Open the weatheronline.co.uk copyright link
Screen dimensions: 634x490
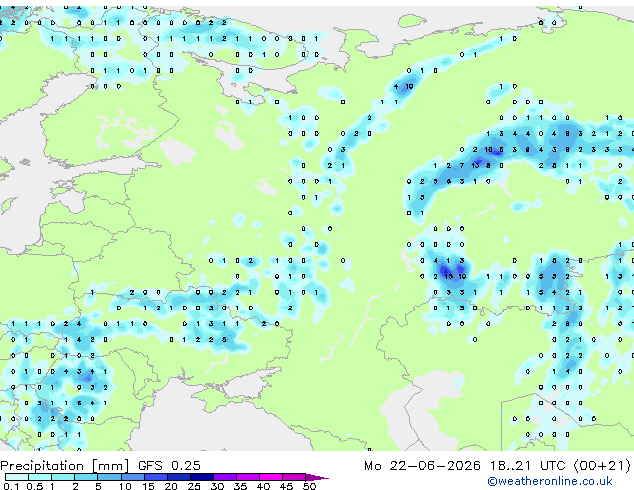pos(550,481)
